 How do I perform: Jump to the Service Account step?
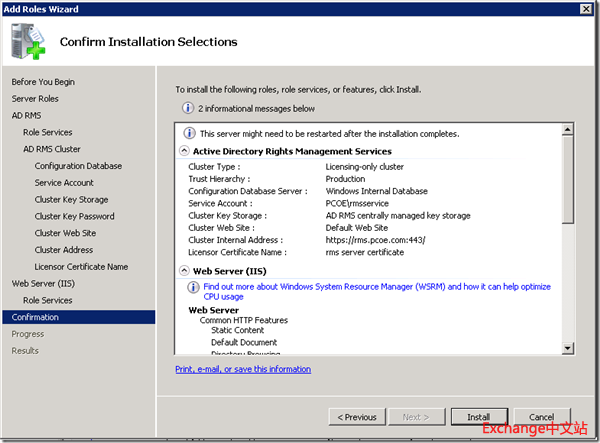click(64, 183)
